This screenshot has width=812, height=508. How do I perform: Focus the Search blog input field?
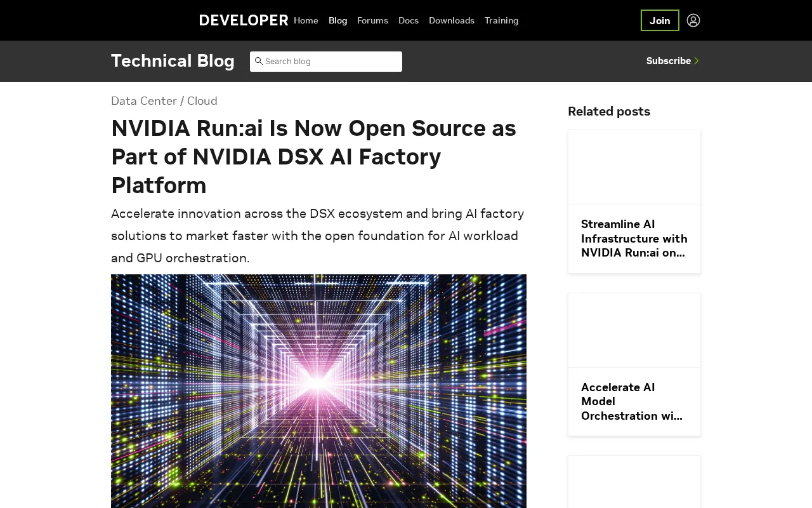point(326,62)
